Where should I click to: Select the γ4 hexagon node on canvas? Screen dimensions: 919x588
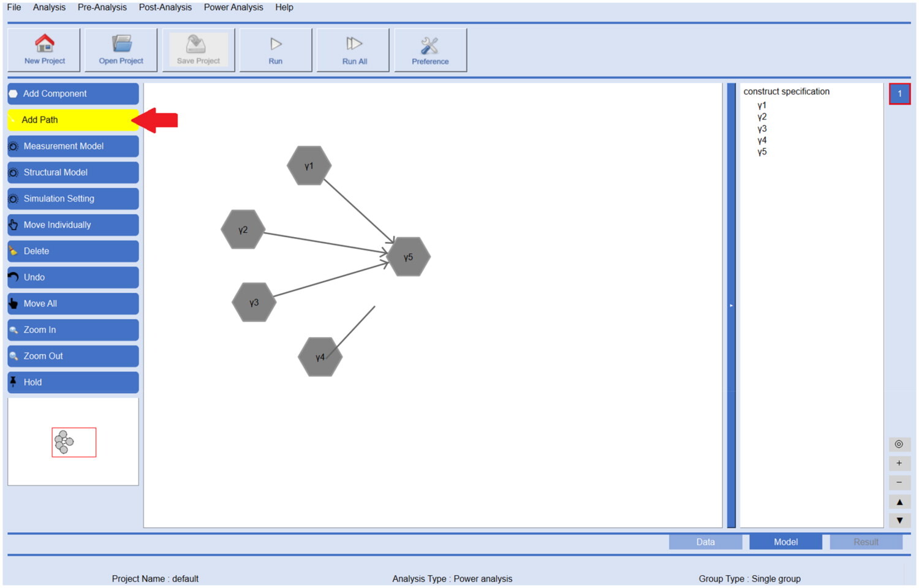(320, 356)
